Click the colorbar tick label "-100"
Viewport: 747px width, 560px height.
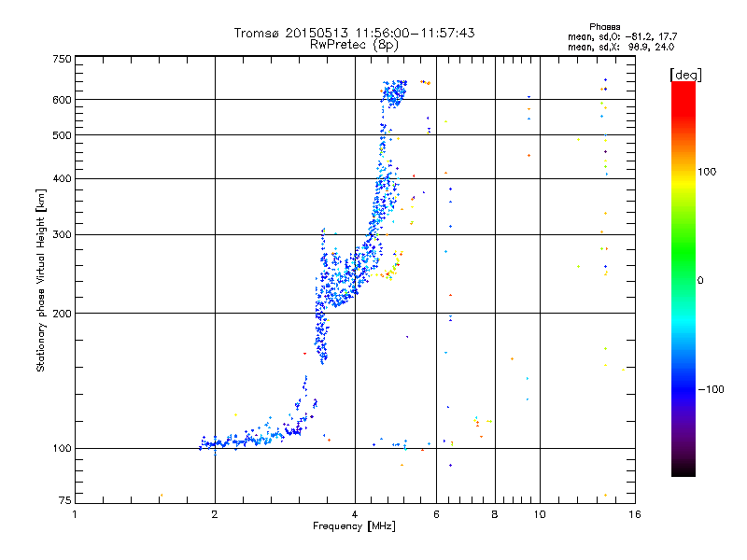coord(711,389)
